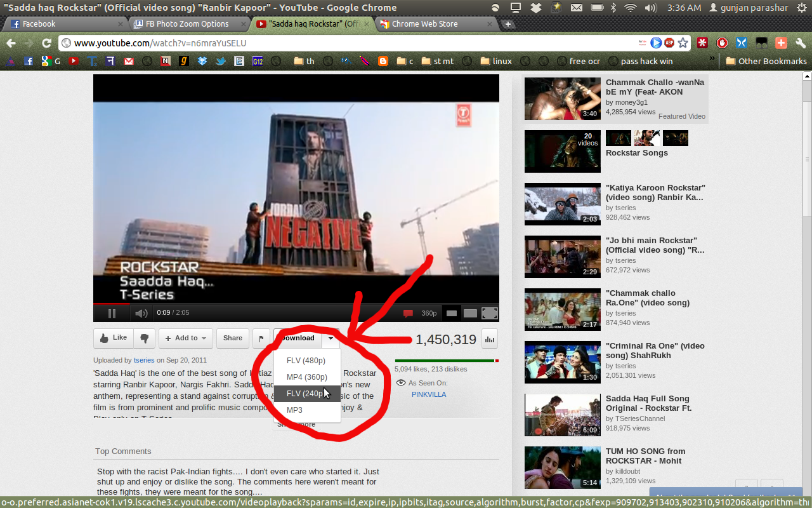This screenshot has width=812, height=508.
Task: Open the gunjan parashar user menu
Action: 749,8
